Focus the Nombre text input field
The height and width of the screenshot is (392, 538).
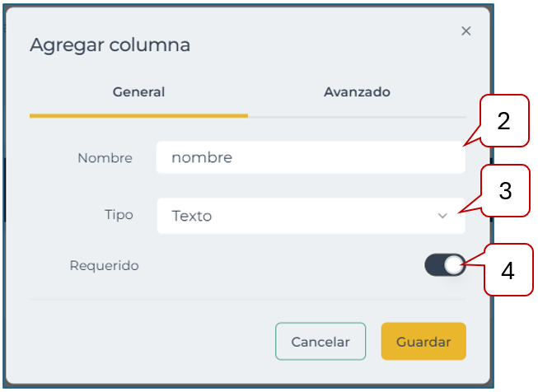(x=310, y=157)
